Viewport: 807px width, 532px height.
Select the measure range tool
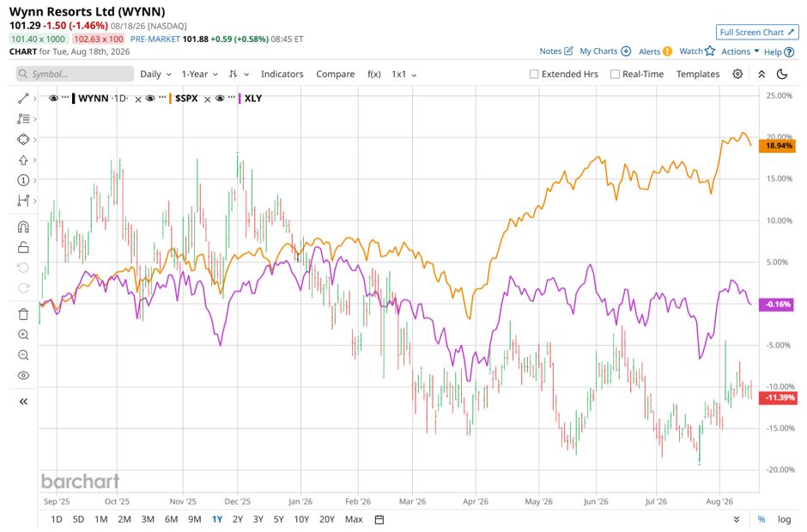[x=23, y=201]
